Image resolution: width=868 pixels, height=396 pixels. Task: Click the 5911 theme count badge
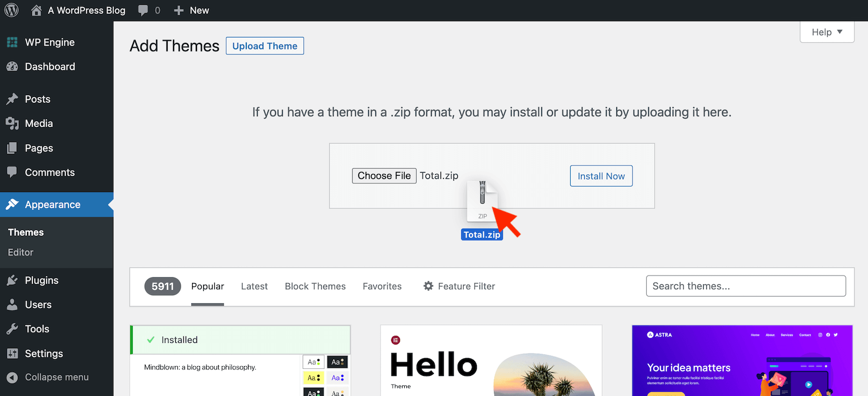click(x=163, y=286)
